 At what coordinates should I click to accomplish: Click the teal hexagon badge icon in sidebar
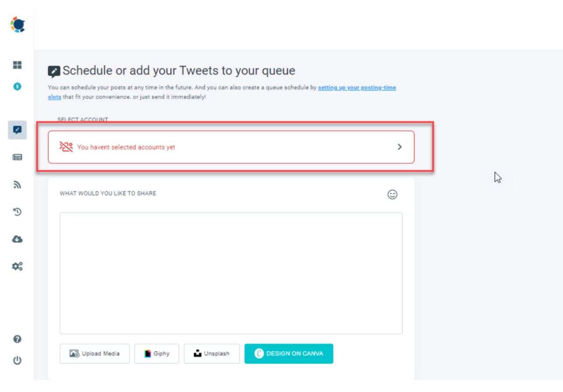click(x=17, y=86)
